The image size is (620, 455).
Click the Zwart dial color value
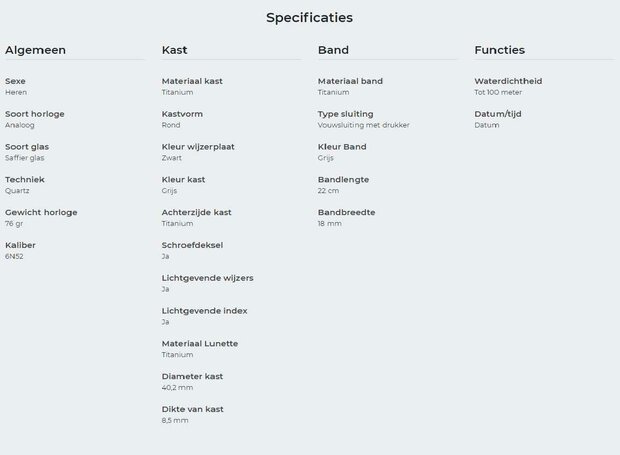(172, 158)
